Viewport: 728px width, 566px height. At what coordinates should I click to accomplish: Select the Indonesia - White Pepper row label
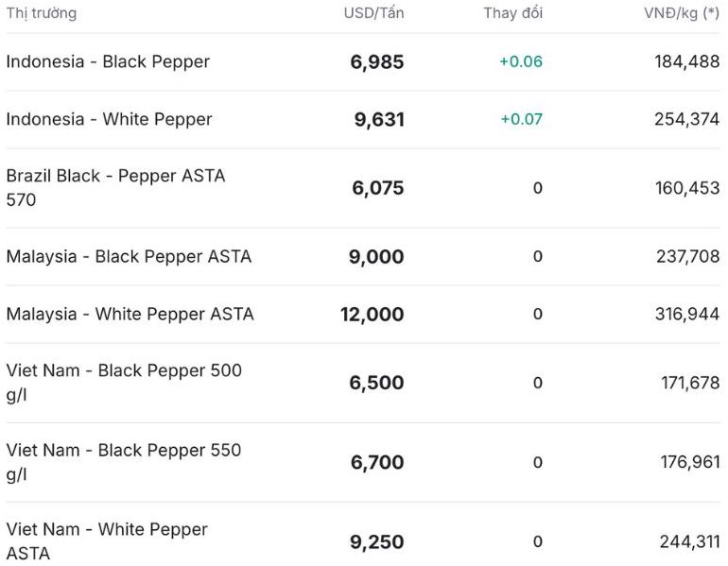(109, 119)
